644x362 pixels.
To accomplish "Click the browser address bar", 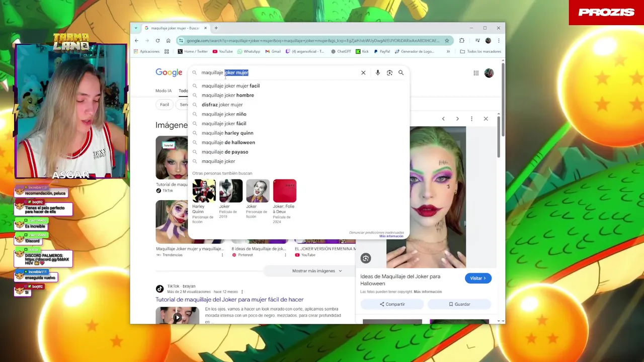I will [x=312, y=41].
